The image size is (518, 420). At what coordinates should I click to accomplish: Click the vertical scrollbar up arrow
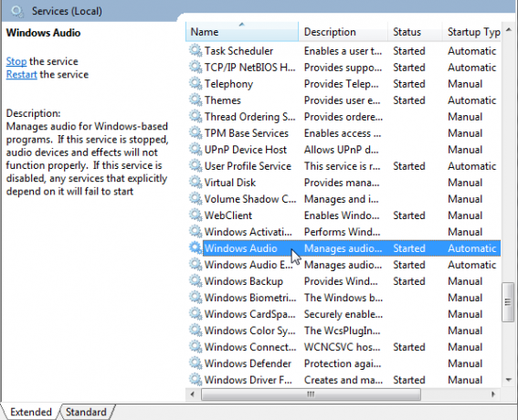(509, 30)
